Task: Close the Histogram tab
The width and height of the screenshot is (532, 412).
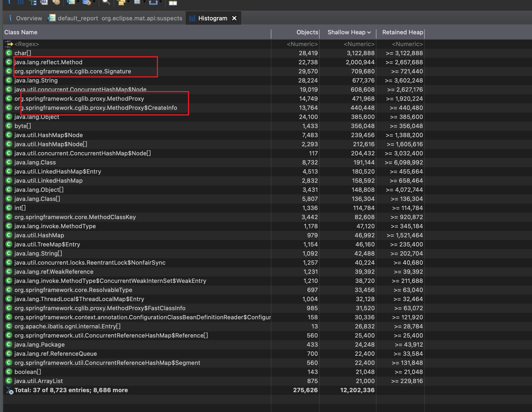Action: click(234, 18)
